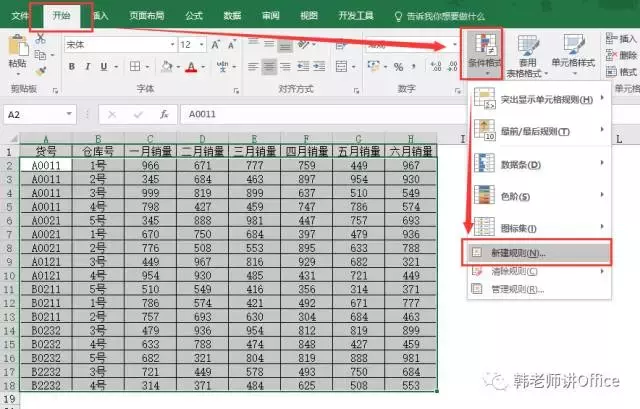Click the tell-me search box

click(x=440, y=16)
